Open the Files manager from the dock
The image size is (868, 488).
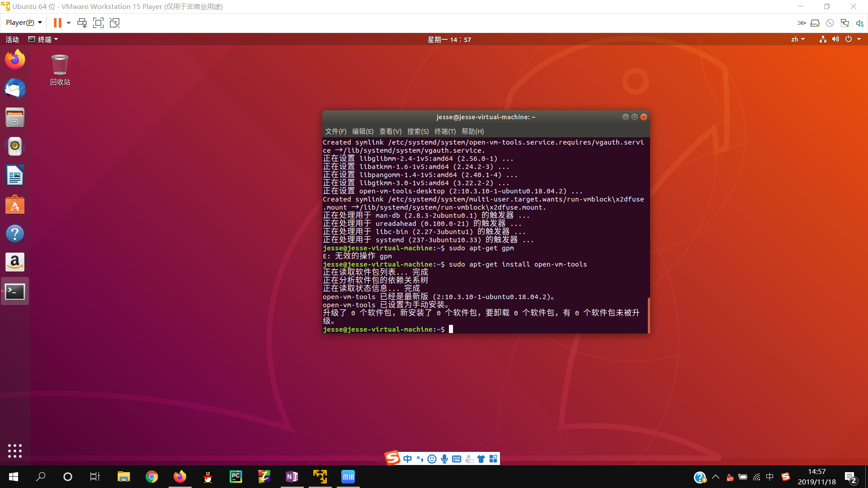15,117
